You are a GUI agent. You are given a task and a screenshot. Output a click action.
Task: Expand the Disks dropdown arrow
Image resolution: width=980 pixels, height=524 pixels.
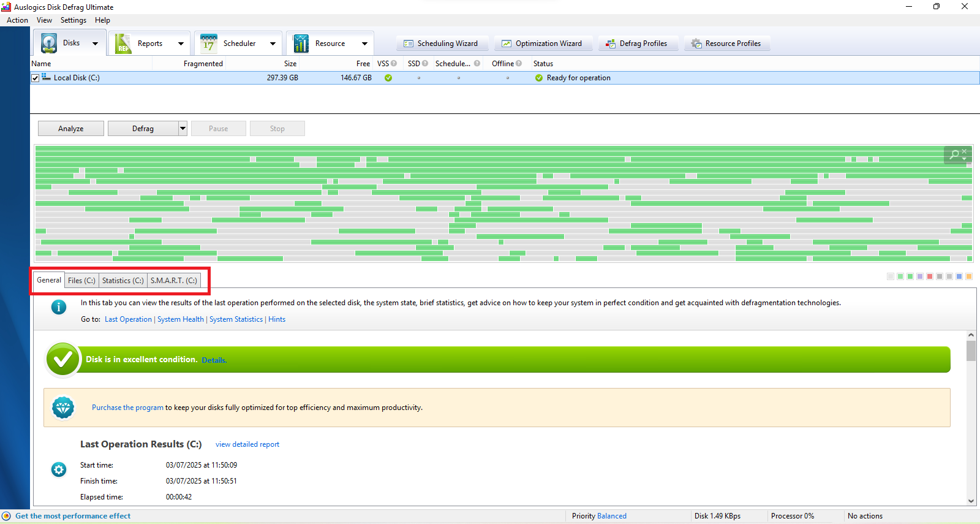(x=95, y=44)
